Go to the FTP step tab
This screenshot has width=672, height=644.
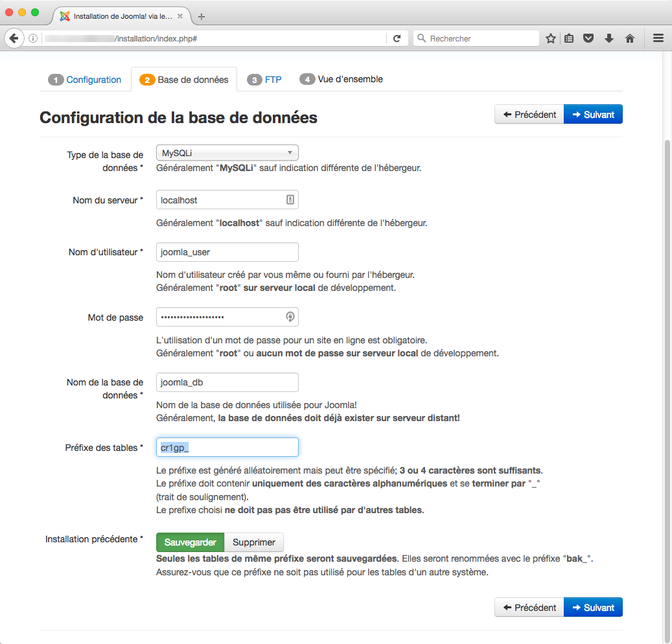(x=264, y=80)
